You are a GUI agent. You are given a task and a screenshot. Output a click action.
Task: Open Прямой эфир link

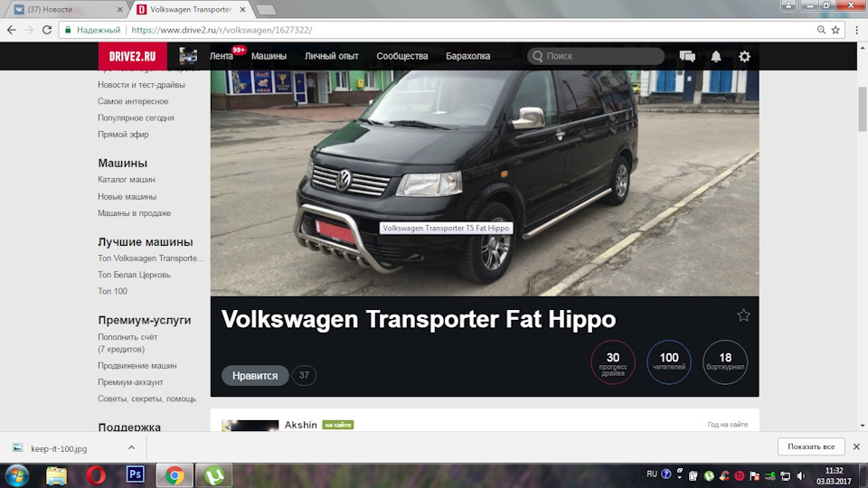(123, 135)
